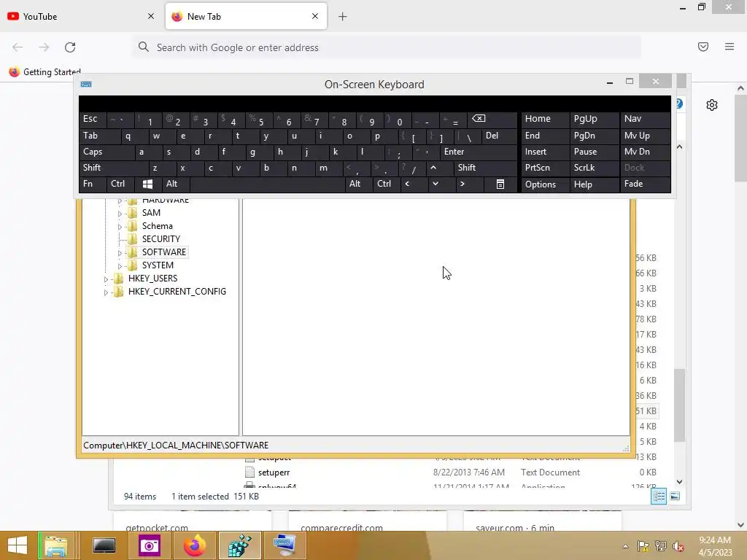Open the On-Screen Keyboard title bar icon
This screenshot has height=560, width=747.
tap(86, 85)
